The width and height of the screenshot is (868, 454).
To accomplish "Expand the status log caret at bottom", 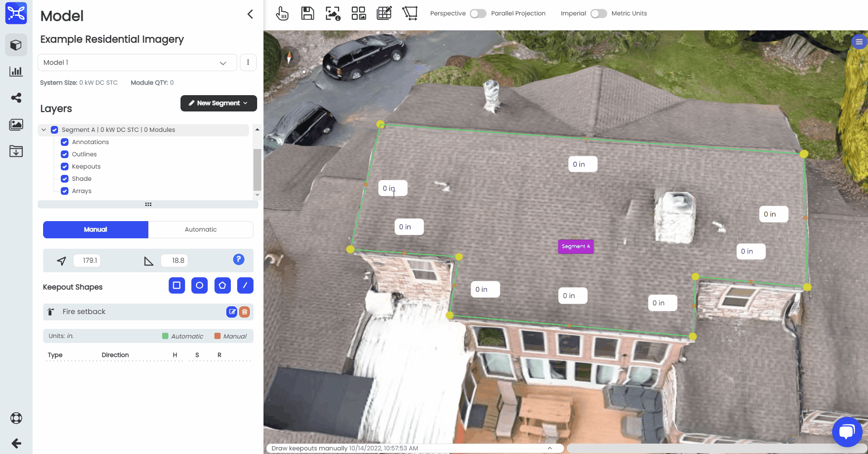I will [x=550, y=448].
